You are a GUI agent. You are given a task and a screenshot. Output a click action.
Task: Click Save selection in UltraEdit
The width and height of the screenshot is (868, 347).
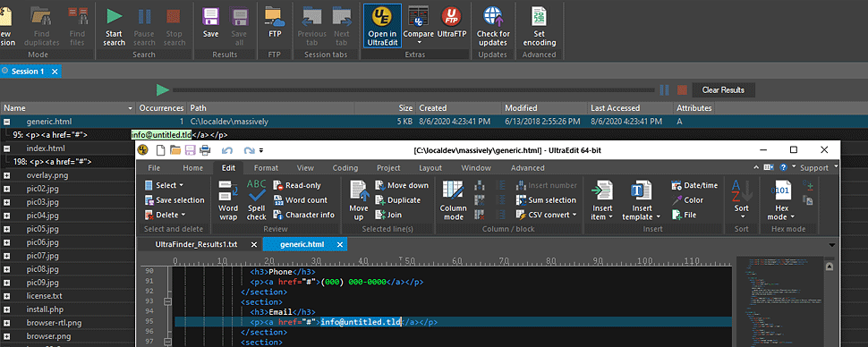174,200
